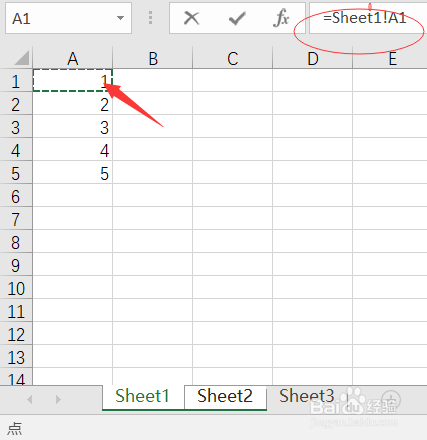The height and width of the screenshot is (440, 427).
Task: Expand the Name Box dropdown arrow
Action: 120,18
